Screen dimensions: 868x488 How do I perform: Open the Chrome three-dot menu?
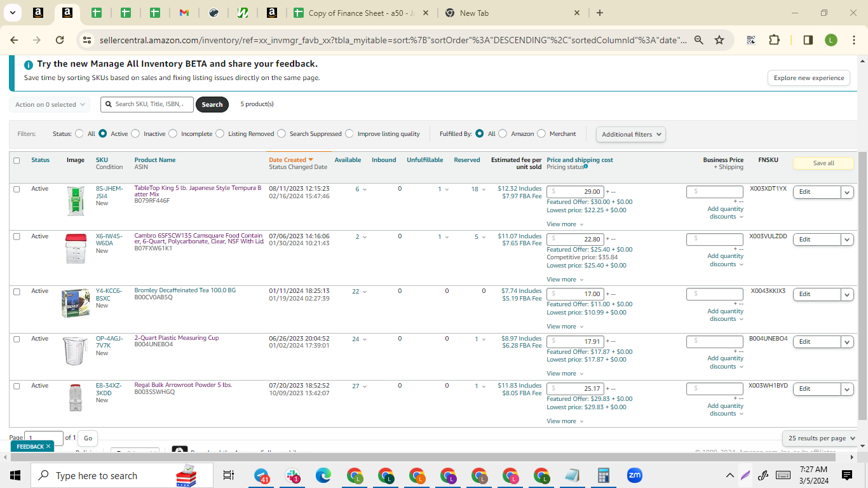(x=853, y=40)
